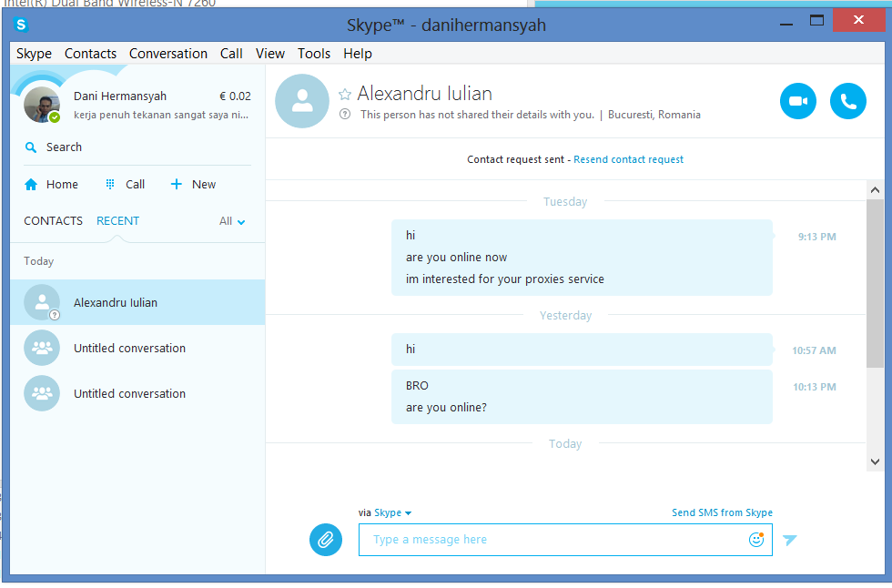Minimize the Skype window
892x588 pixels.
click(786, 24)
